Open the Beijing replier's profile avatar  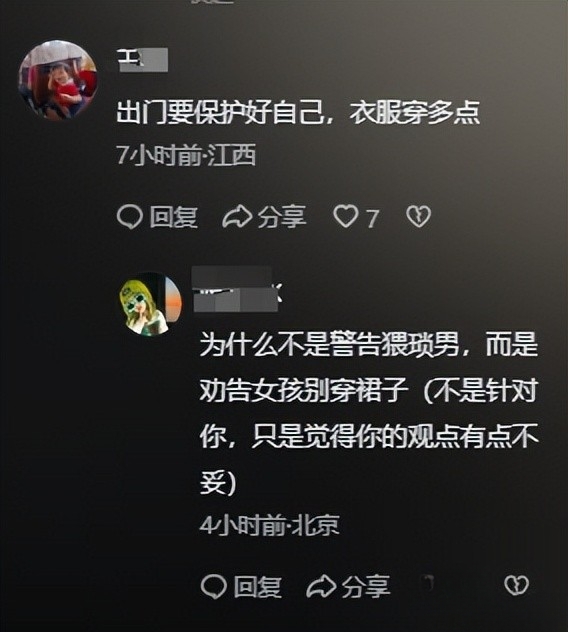click(x=150, y=304)
